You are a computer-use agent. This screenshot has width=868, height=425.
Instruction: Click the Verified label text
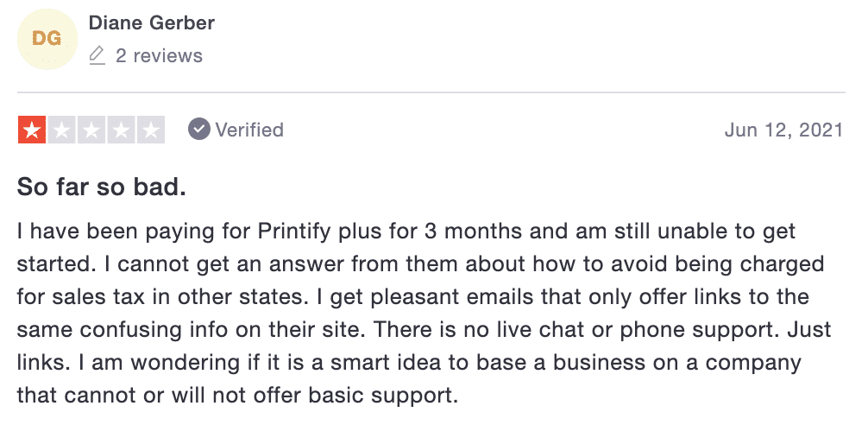pyautogui.click(x=249, y=130)
